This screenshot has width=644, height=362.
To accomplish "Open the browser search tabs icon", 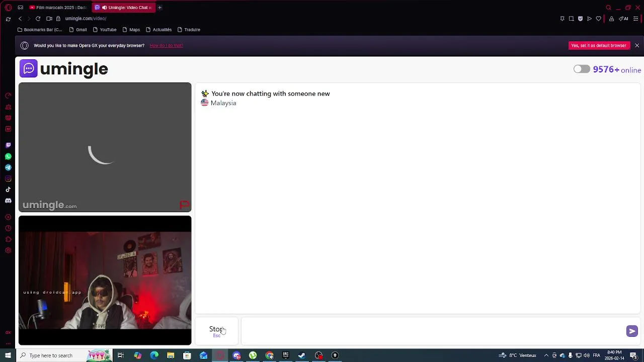I will click(608, 8).
